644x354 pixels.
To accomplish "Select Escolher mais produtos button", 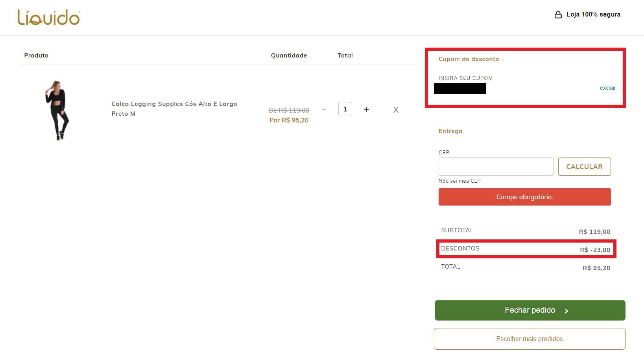I will point(529,339).
